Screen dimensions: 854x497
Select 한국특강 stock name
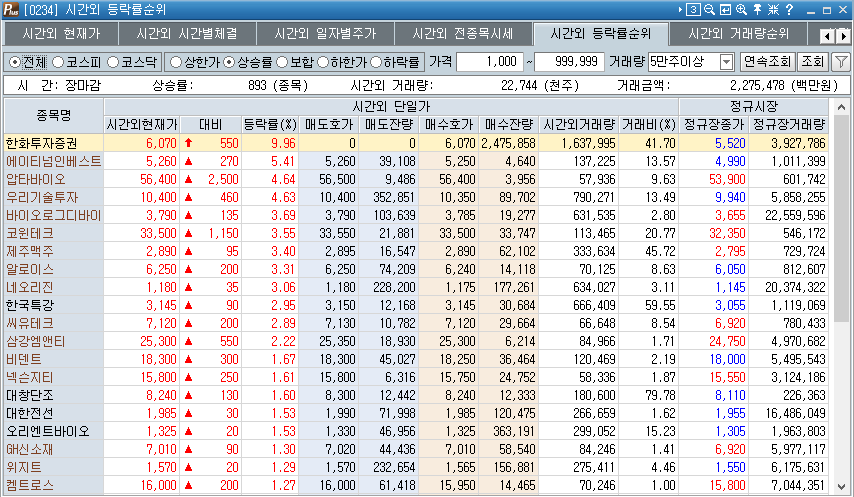[x=29, y=305]
